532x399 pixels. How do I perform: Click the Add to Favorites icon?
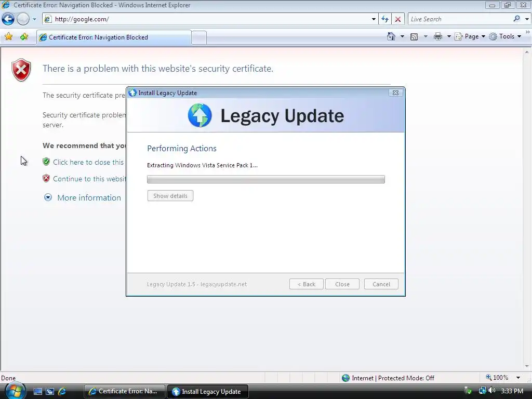pos(24,36)
